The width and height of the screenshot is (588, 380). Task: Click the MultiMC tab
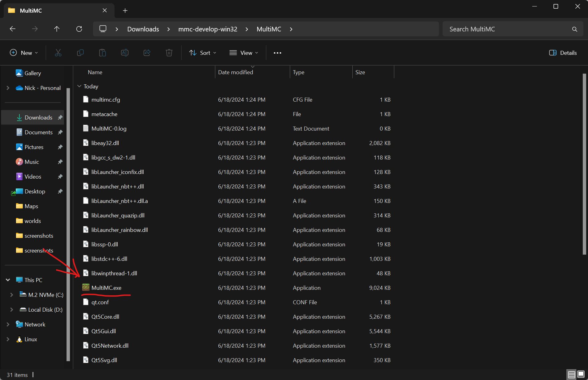pyautogui.click(x=59, y=10)
